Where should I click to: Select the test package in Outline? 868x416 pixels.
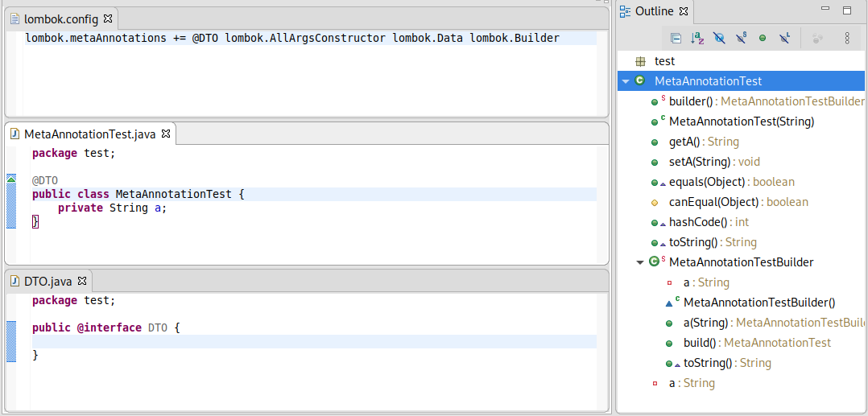click(665, 61)
